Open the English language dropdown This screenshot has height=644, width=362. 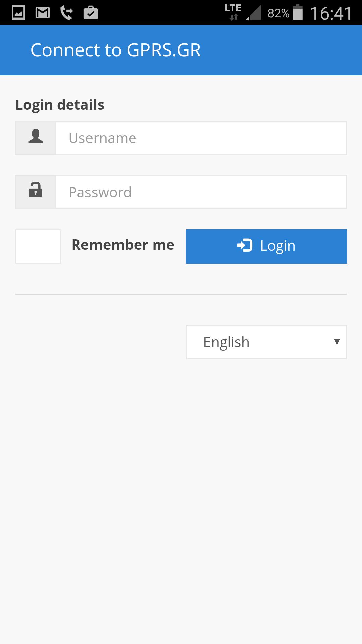tap(266, 342)
